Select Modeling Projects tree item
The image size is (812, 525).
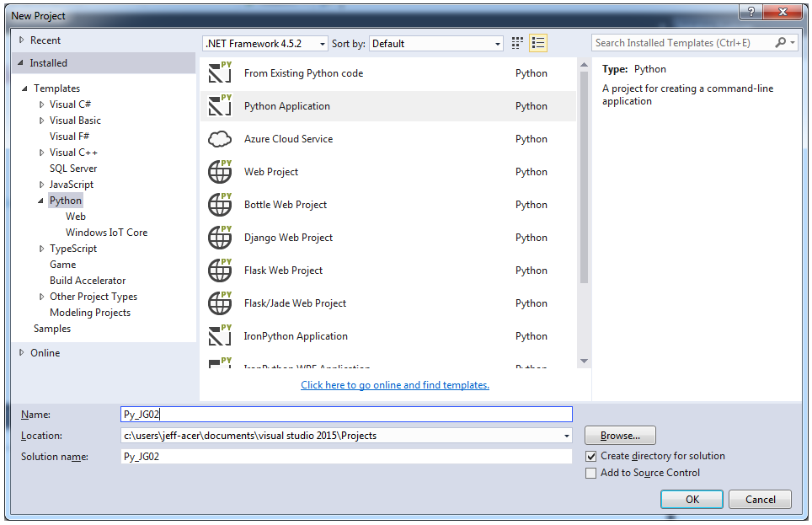point(90,313)
